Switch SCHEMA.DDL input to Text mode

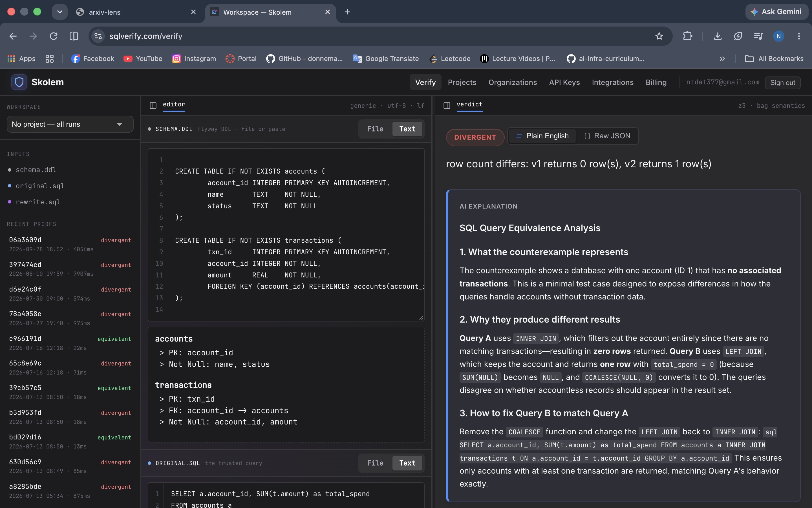click(407, 129)
